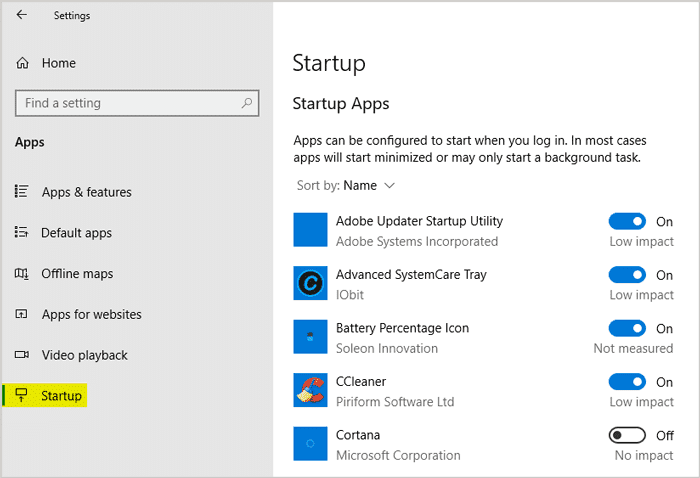
Task: Click the Not measured impact label
Action: [633, 349]
